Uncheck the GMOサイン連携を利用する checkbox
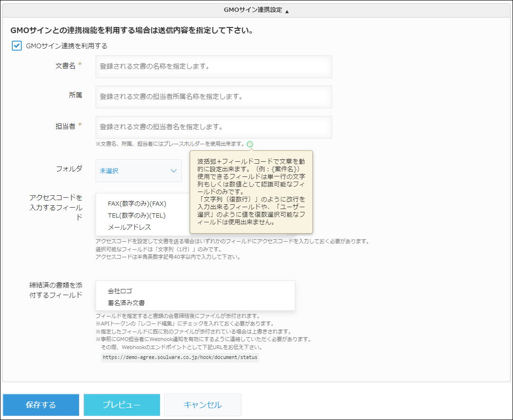513x420 pixels. point(17,46)
